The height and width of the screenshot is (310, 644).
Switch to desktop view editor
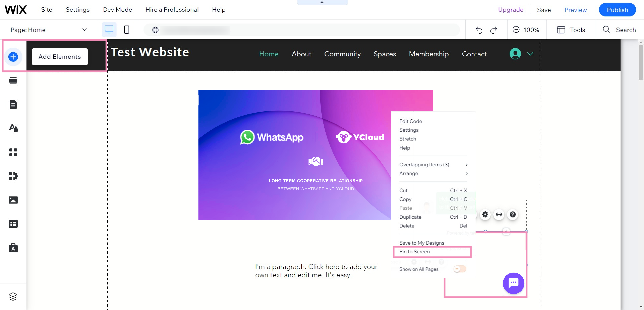[109, 30]
